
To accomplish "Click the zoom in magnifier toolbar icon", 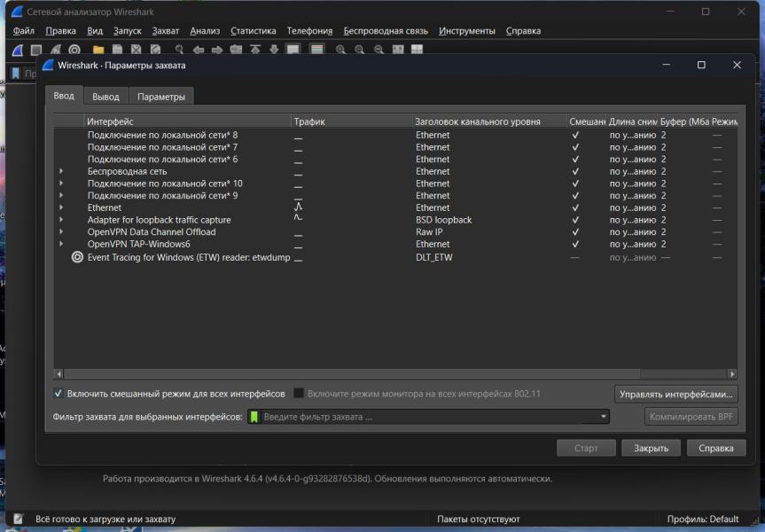I will 340,50.
